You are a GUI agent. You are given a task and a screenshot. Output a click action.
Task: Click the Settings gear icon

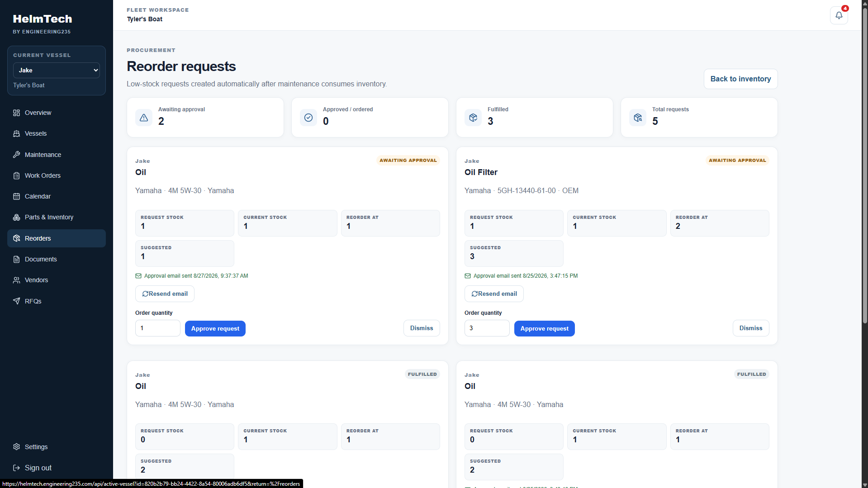[x=17, y=447]
